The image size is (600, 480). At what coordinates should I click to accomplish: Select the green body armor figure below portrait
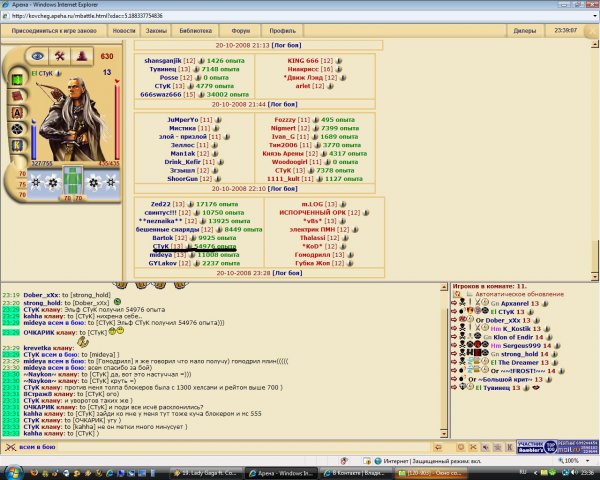click(x=73, y=181)
